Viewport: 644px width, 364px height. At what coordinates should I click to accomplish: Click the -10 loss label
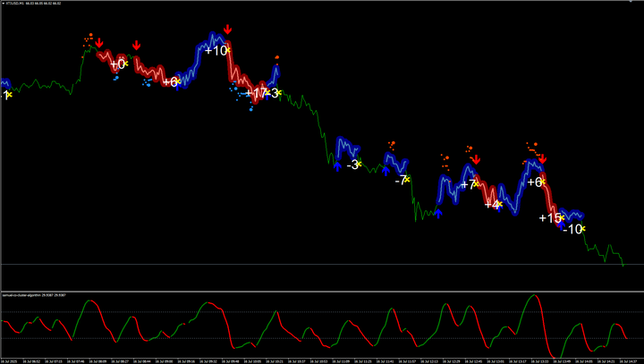tap(571, 230)
